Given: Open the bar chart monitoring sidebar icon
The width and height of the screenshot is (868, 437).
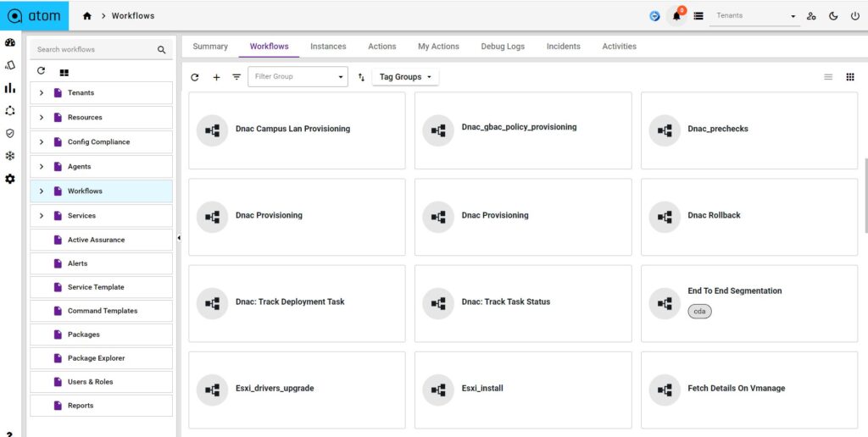Looking at the screenshot, I should (10, 88).
